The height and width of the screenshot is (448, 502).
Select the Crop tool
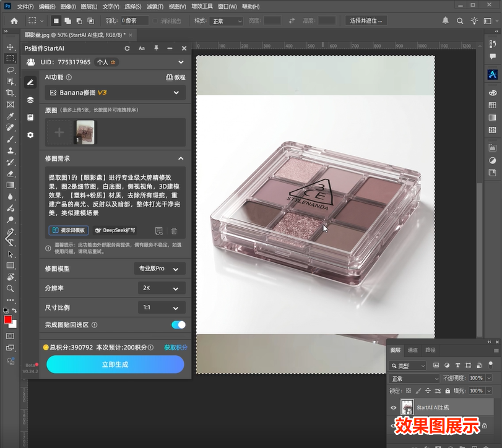tap(11, 93)
